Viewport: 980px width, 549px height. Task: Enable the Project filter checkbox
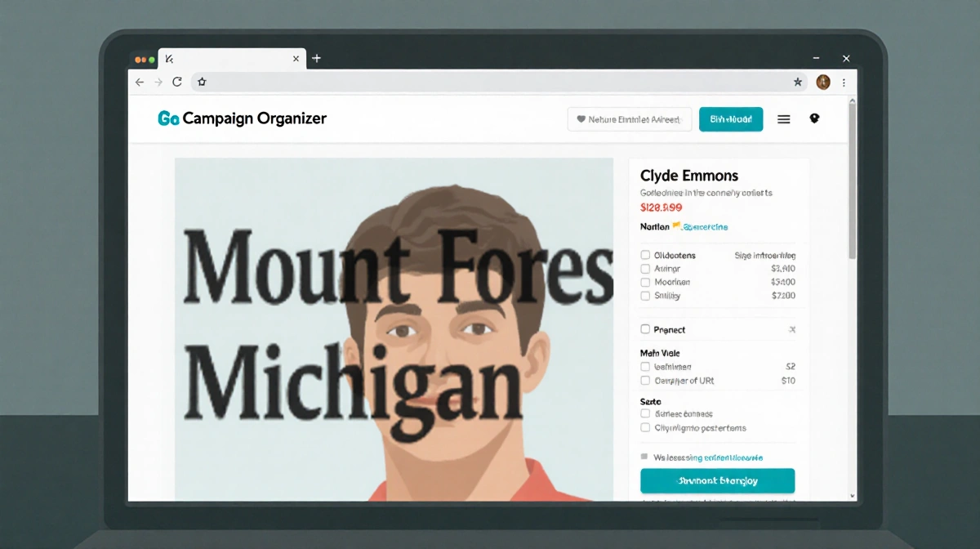click(x=644, y=329)
